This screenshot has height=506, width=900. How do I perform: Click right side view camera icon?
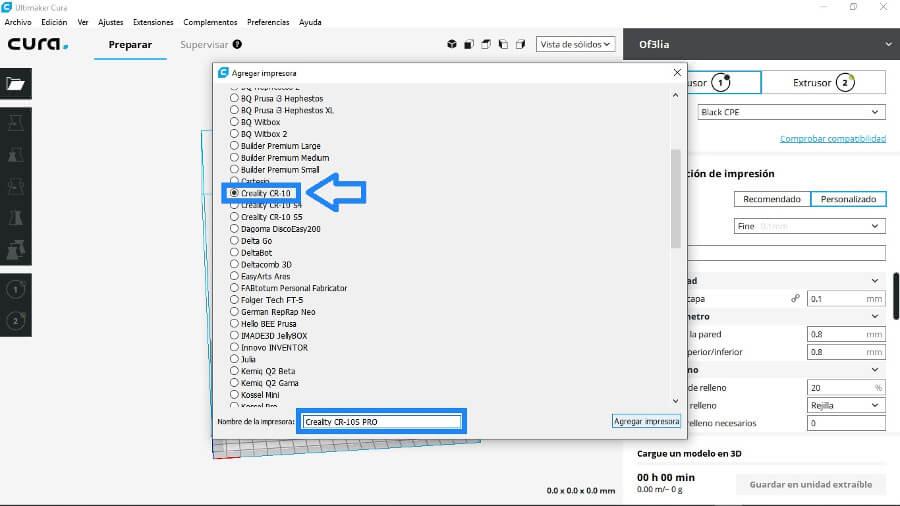521,44
